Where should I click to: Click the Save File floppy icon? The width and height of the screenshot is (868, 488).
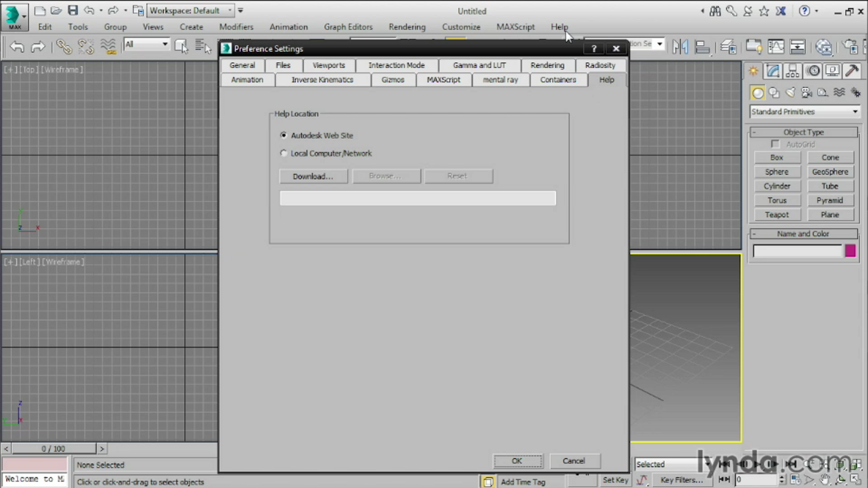tap(72, 11)
